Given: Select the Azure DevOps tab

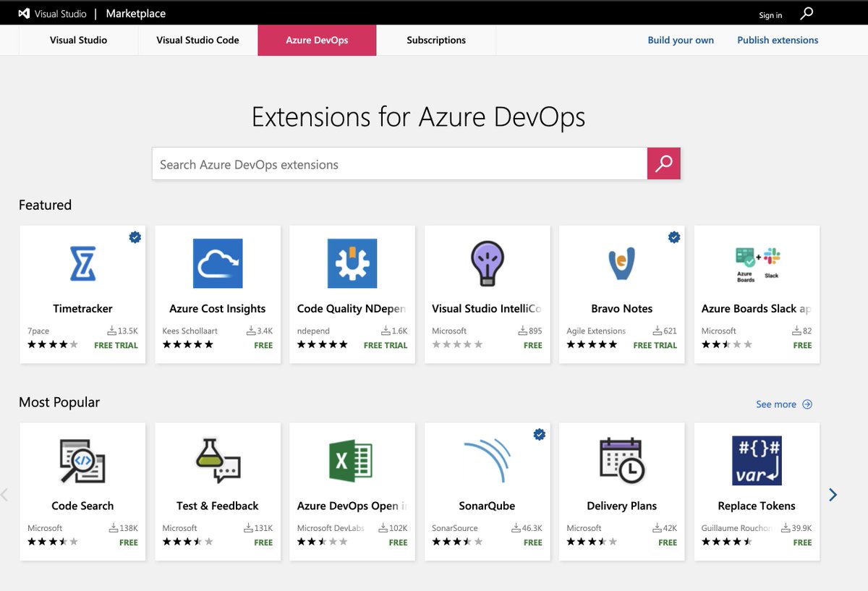Looking at the screenshot, I should (x=317, y=41).
